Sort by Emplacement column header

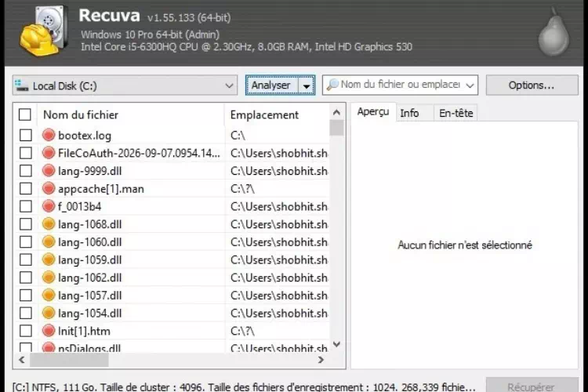277,114
